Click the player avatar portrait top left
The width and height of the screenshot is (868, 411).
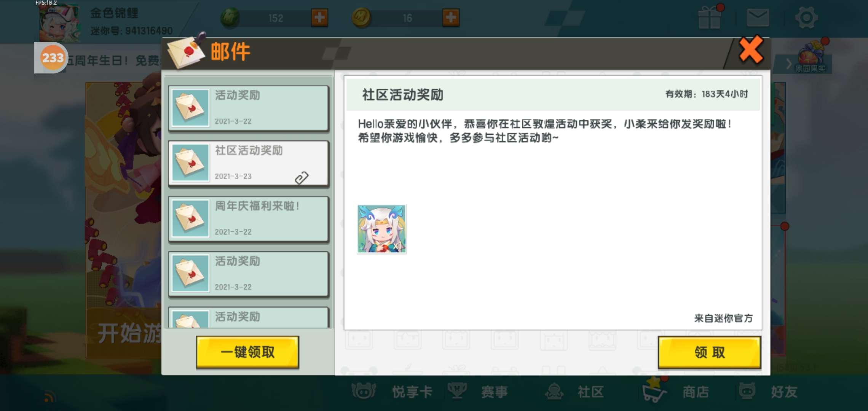pos(60,22)
